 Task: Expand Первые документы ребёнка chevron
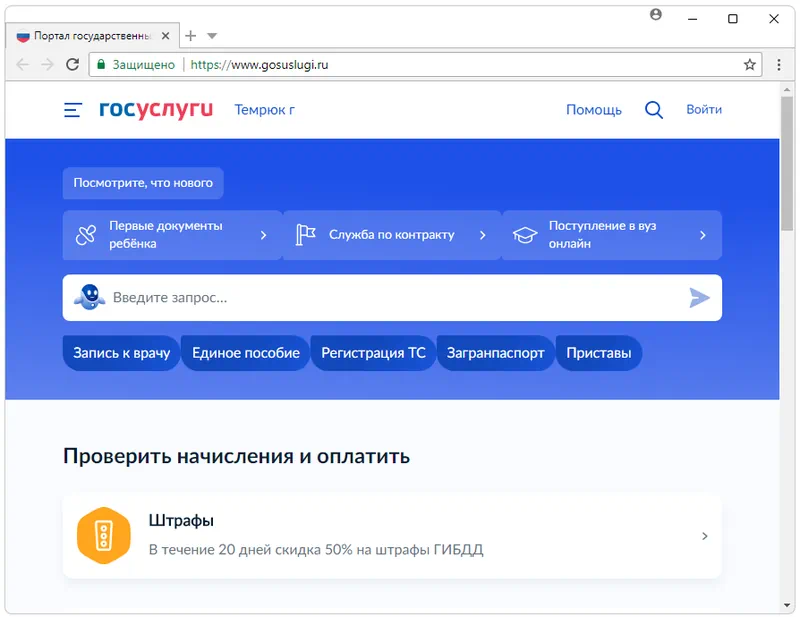[263, 235]
